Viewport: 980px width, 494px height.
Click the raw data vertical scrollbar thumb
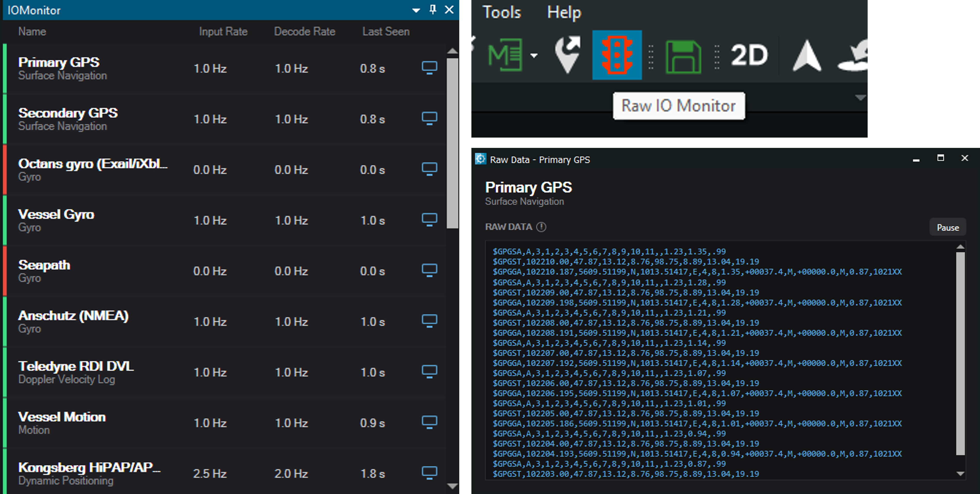pyautogui.click(x=960, y=353)
